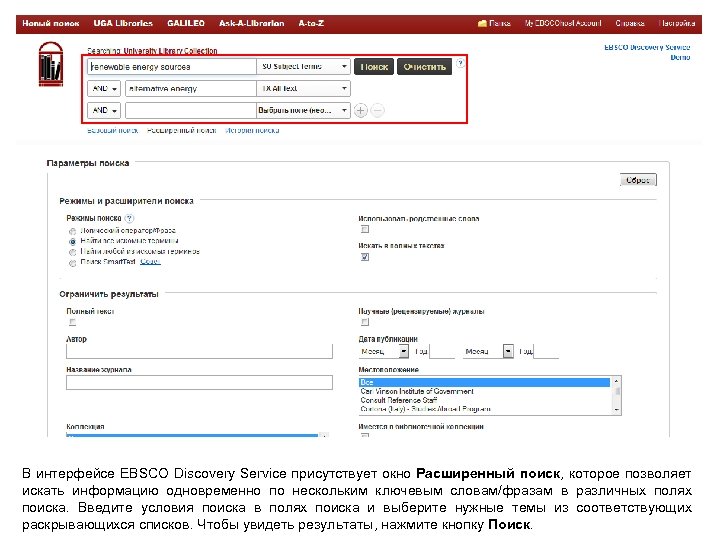Click the Поиск button
Screen dimensions: 720x540
click(374, 67)
